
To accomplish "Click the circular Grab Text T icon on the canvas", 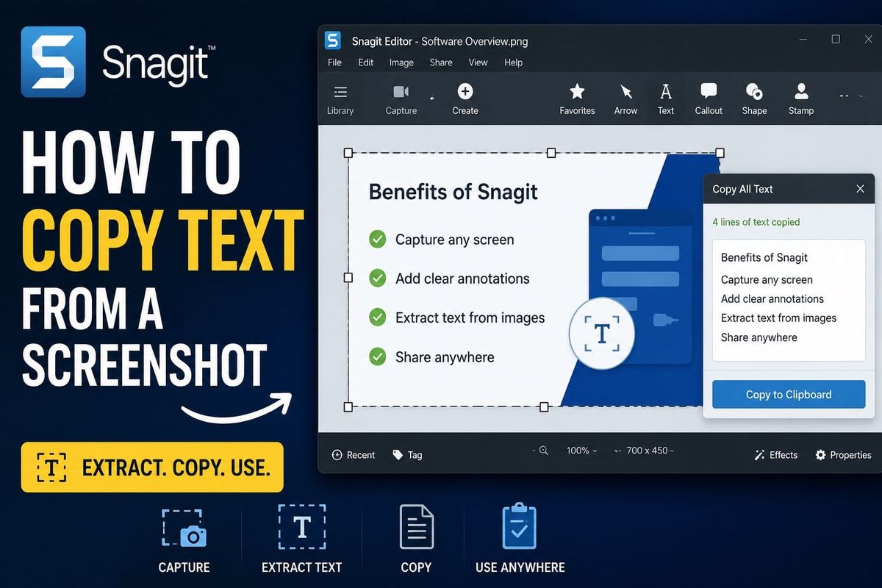I will click(x=602, y=333).
